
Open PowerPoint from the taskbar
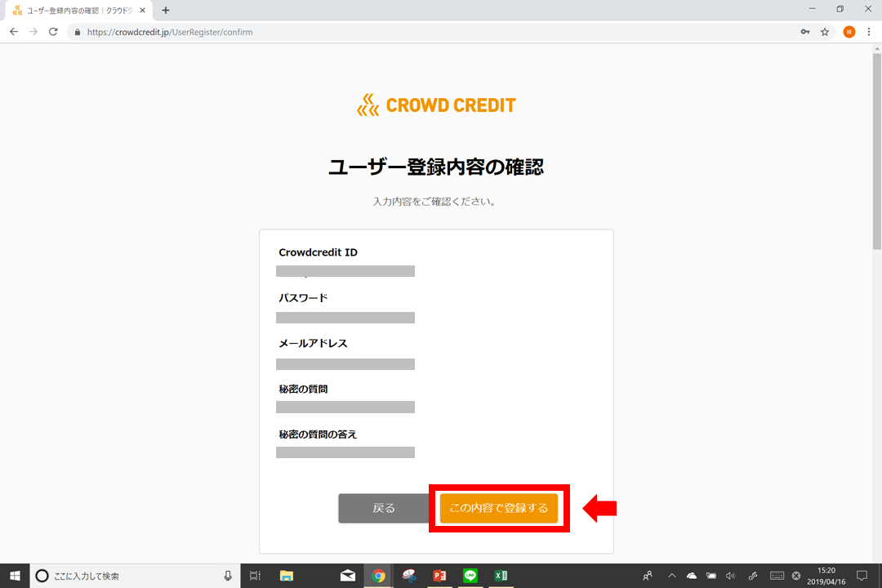pyautogui.click(x=440, y=576)
